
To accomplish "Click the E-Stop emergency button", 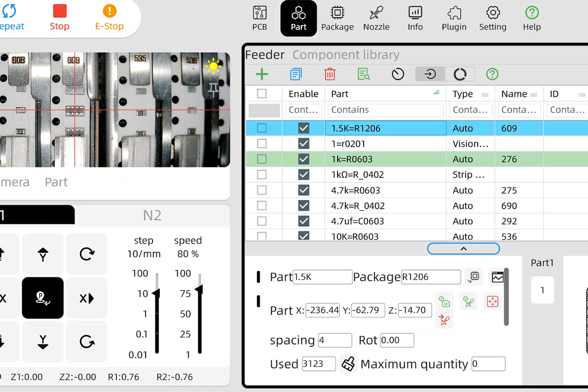I will pyautogui.click(x=109, y=18).
